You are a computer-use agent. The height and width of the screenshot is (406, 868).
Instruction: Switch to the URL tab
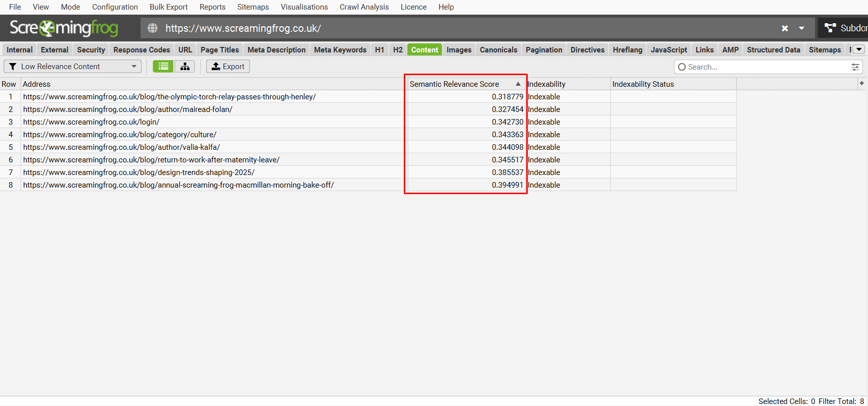(x=185, y=49)
